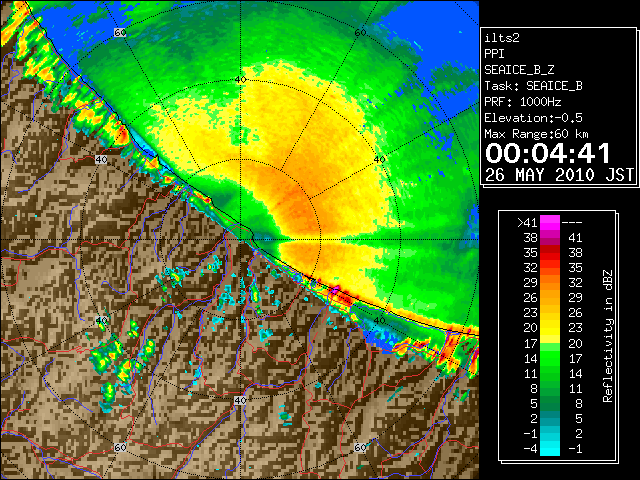Viewport: 640px width, 480px height.
Task: Pick the red band in the legend
Action: click(550, 253)
